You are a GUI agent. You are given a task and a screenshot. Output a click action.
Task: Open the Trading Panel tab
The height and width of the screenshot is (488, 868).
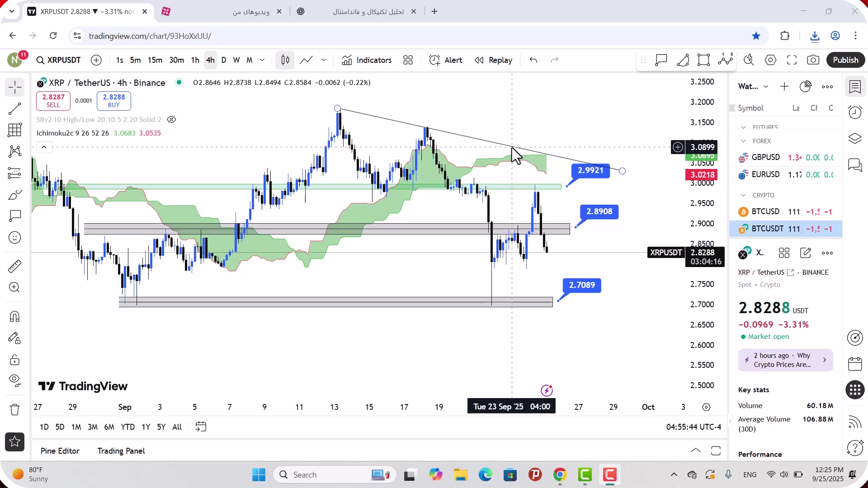coord(121,451)
